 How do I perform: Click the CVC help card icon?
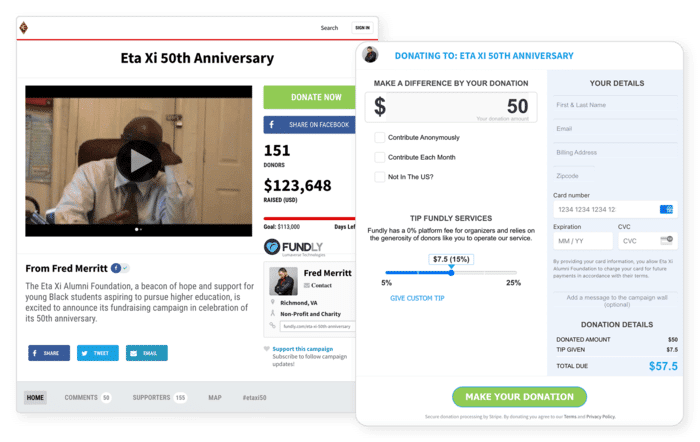667,241
